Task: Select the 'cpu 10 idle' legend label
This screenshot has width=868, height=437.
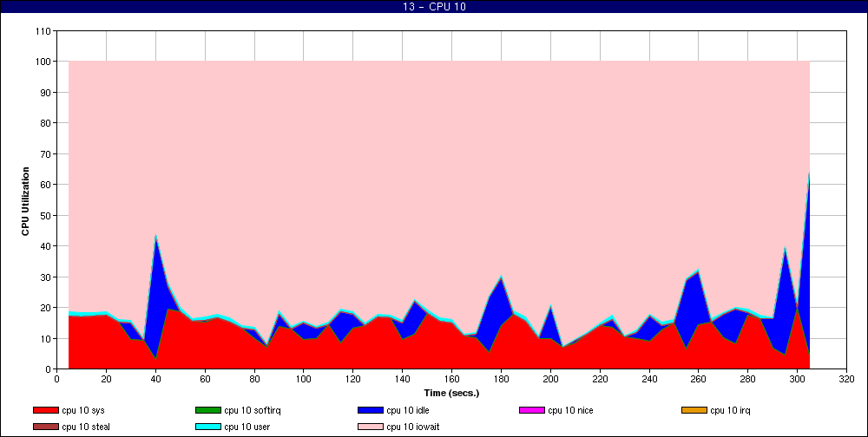Action: coord(407,411)
